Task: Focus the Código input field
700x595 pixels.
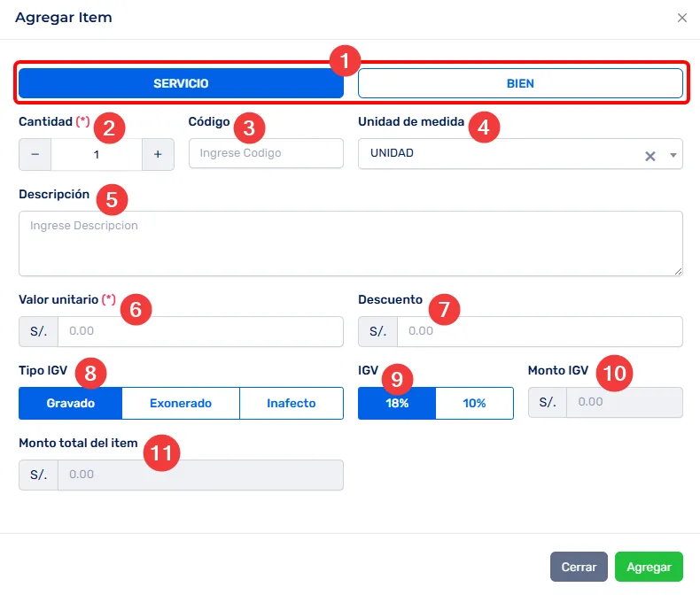Action: (x=266, y=153)
